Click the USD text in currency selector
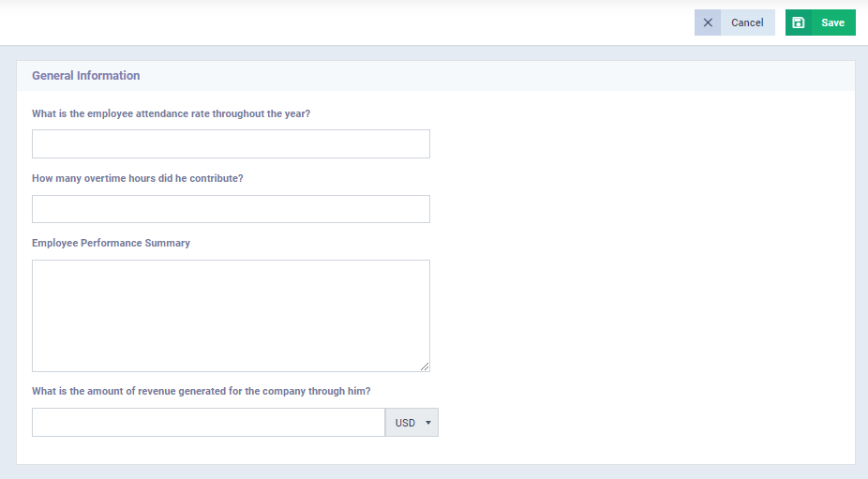The width and height of the screenshot is (868, 479). point(405,423)
